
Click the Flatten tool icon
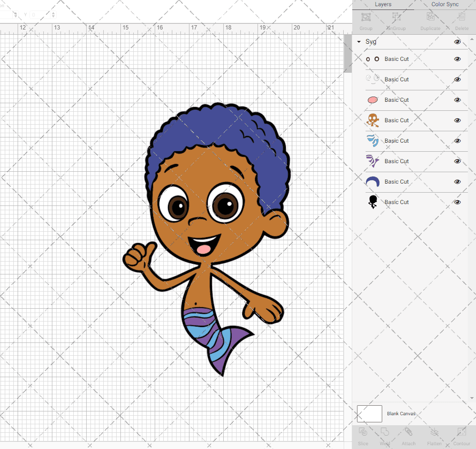click(x=435, y=432)
